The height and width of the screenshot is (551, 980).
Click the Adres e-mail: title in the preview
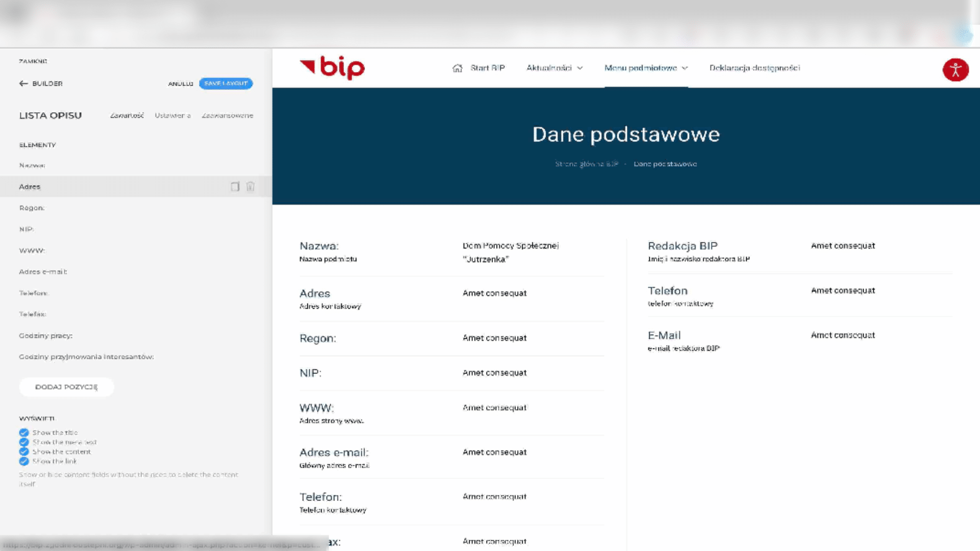pyautogui.click(x=334, y=453)
